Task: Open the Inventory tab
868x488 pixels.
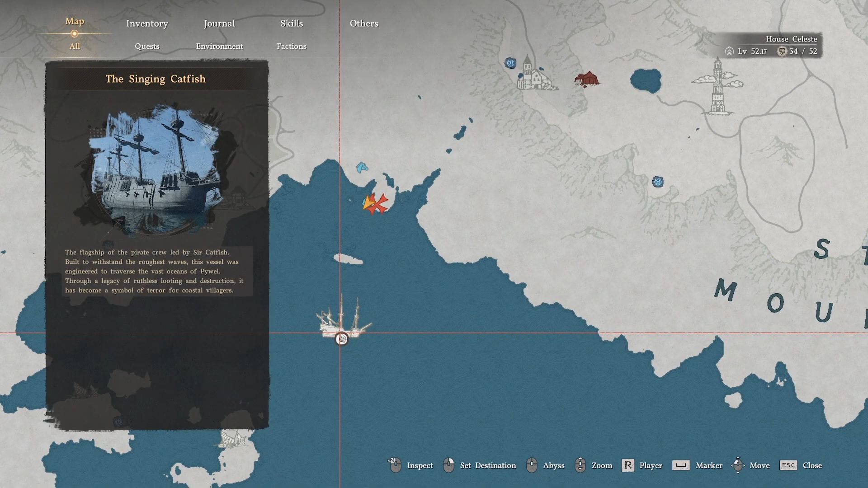Action: (x=147, y=23)
